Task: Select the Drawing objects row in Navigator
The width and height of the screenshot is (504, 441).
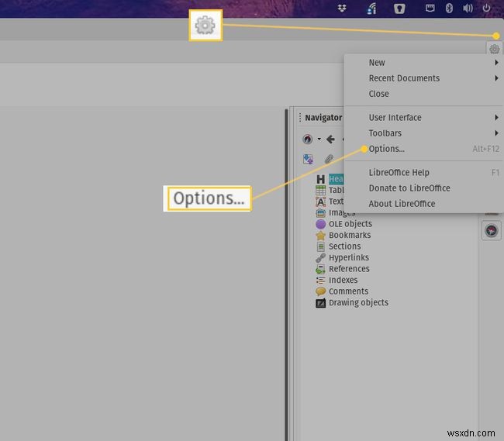Action: coord(352,302)
